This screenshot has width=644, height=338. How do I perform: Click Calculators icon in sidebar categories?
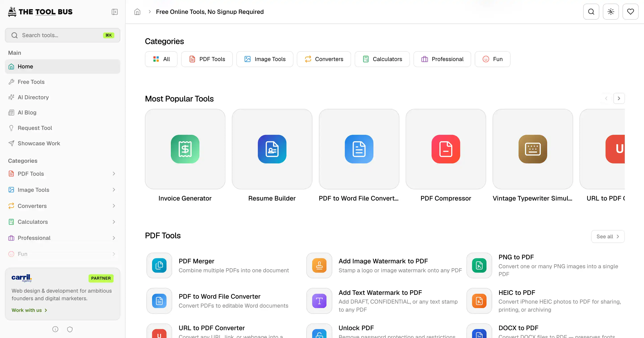(x=11, y=222)
